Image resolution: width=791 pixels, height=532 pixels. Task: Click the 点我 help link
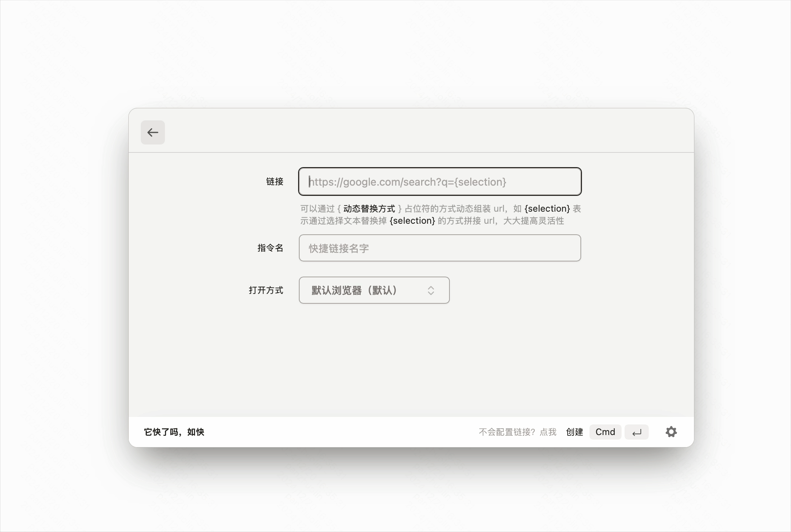pos(548,432)
